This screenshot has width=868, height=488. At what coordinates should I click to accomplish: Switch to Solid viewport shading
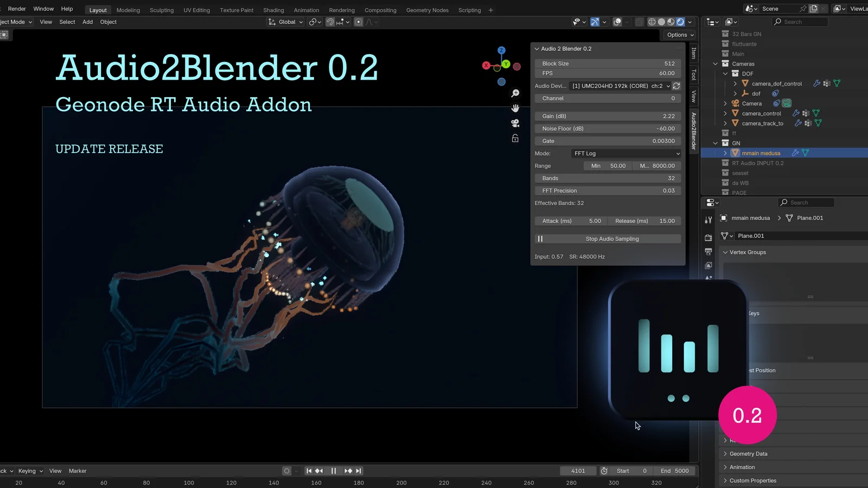click(661, 22)
